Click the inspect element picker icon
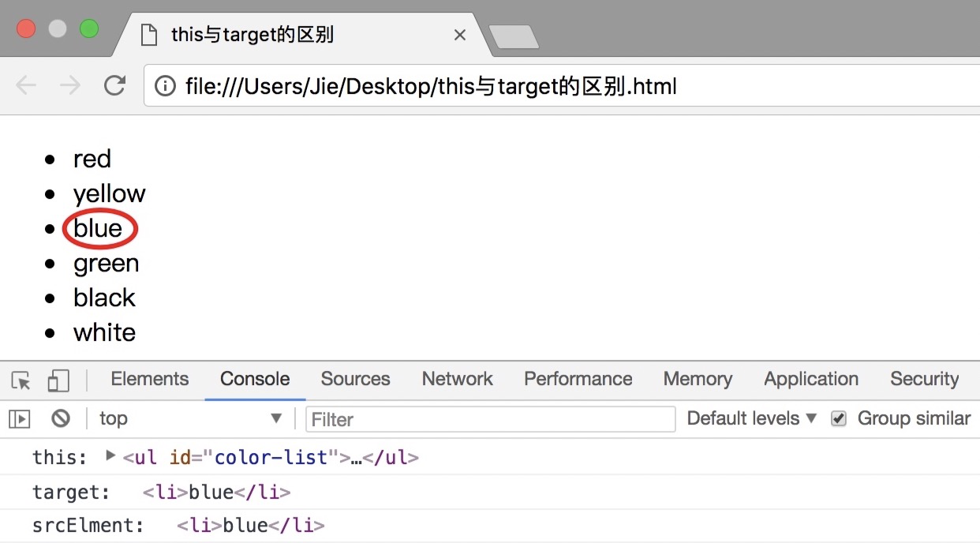980x543 pixels. (21, 380)
